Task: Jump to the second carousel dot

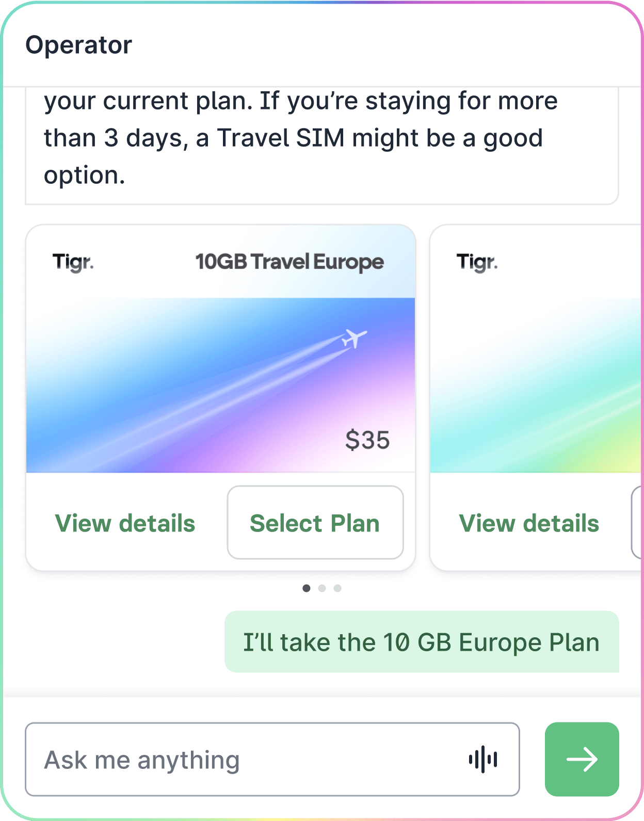Action: (322, 588)
